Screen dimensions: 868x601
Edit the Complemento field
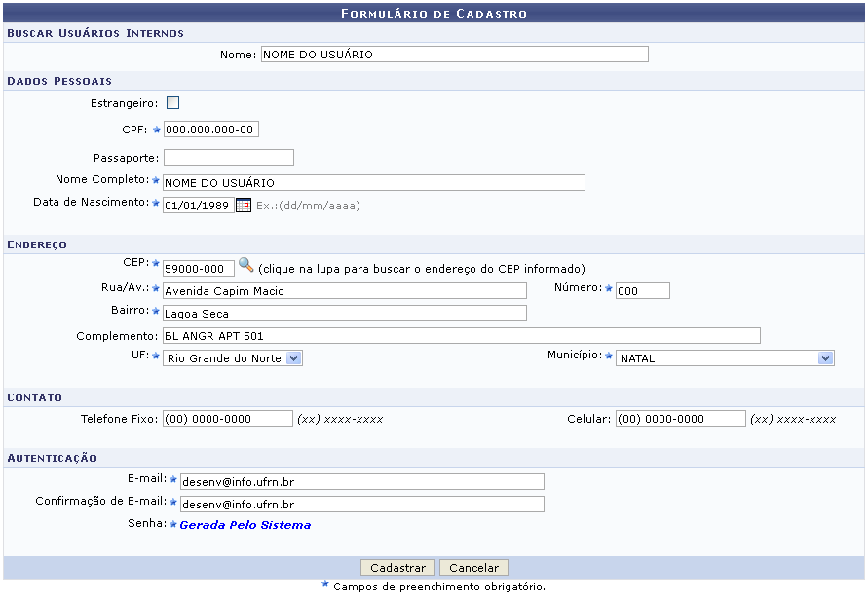pyautogui.click(x=461, y=335)
